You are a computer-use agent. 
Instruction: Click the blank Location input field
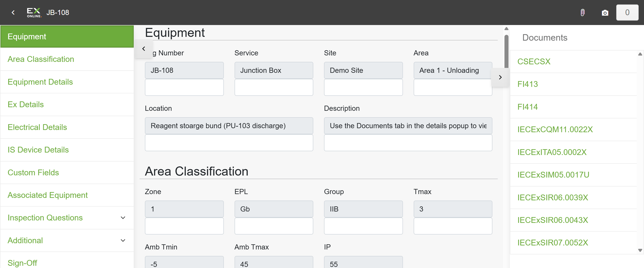[x=229, y=143]
